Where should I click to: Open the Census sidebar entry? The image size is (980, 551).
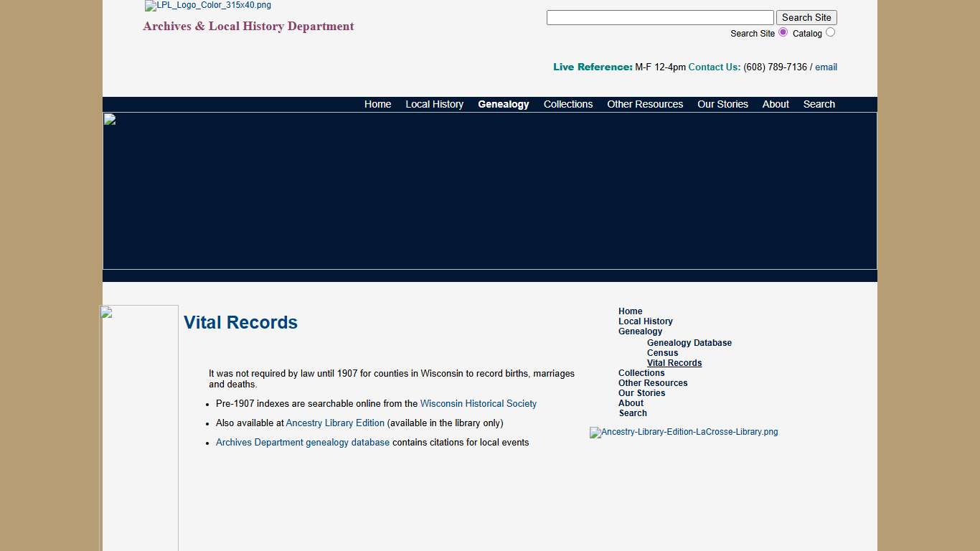662,353
